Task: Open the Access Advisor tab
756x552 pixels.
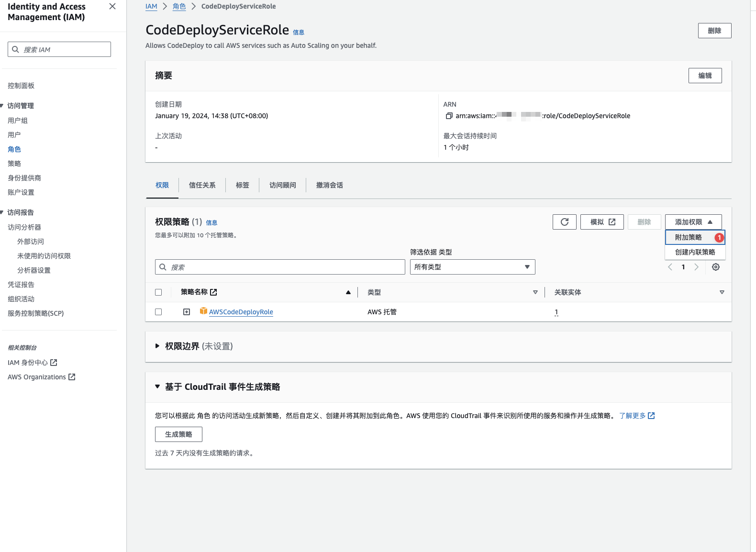Action: 283,185
